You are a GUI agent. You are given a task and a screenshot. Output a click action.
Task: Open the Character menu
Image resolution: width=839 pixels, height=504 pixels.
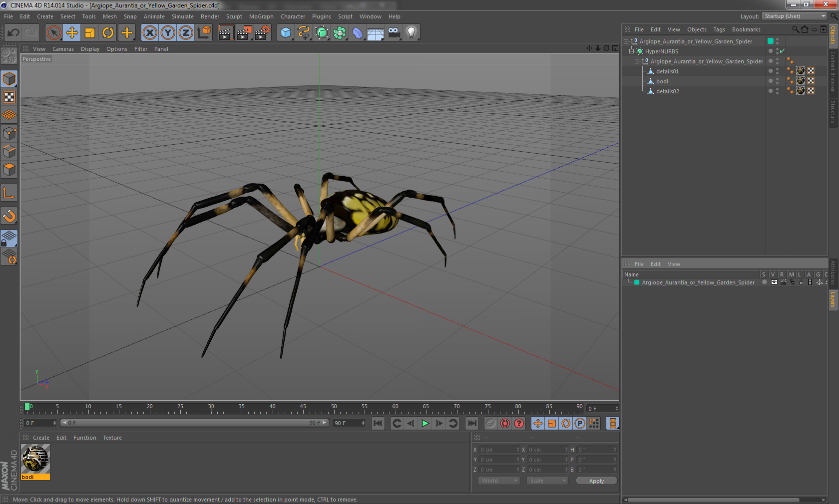pos(293,16)
